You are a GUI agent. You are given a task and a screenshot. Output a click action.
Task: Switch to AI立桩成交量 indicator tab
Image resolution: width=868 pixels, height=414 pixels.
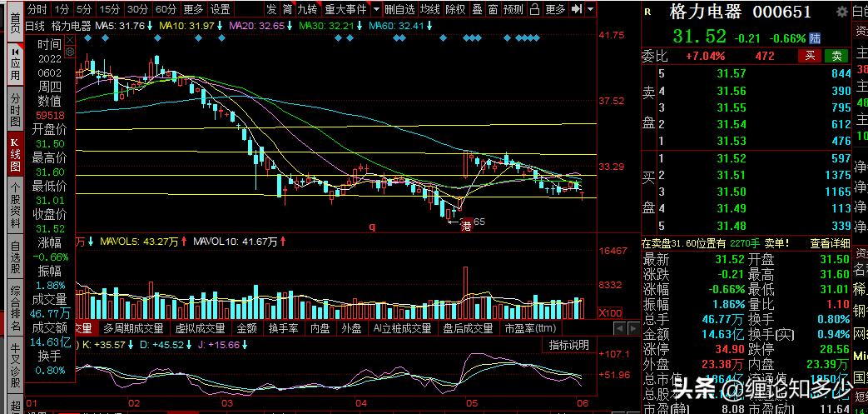click(x=403, y=328)
